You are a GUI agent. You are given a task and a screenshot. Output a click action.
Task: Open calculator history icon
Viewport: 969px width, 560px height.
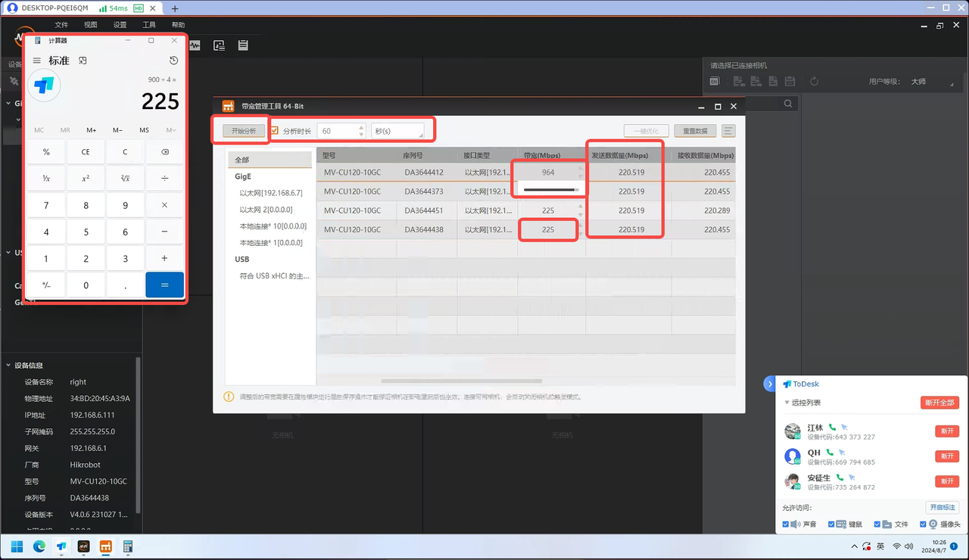coord(173,61)
